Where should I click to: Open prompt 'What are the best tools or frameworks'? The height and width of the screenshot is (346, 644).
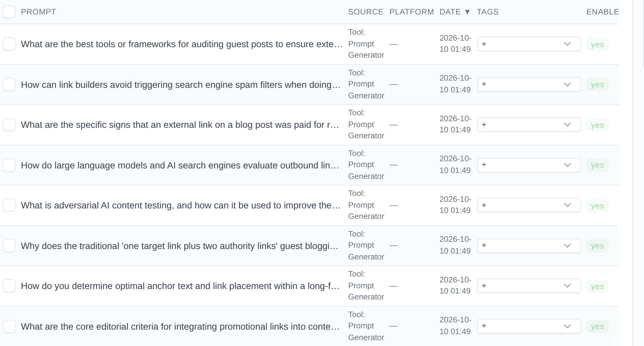point(182,44)
